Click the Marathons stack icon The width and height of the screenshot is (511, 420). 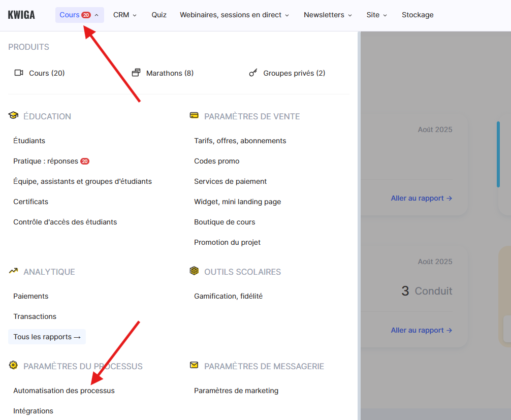pyautogui.click(x=136, y=73)
